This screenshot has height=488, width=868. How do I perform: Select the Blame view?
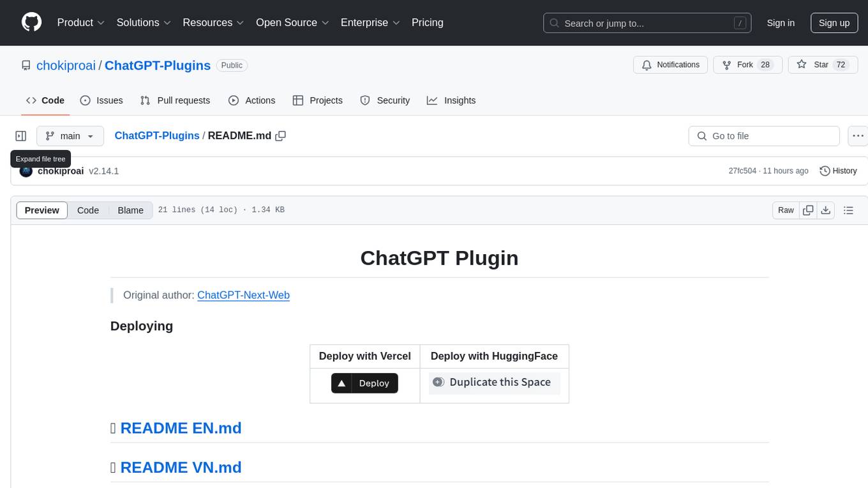pos(131,210)
